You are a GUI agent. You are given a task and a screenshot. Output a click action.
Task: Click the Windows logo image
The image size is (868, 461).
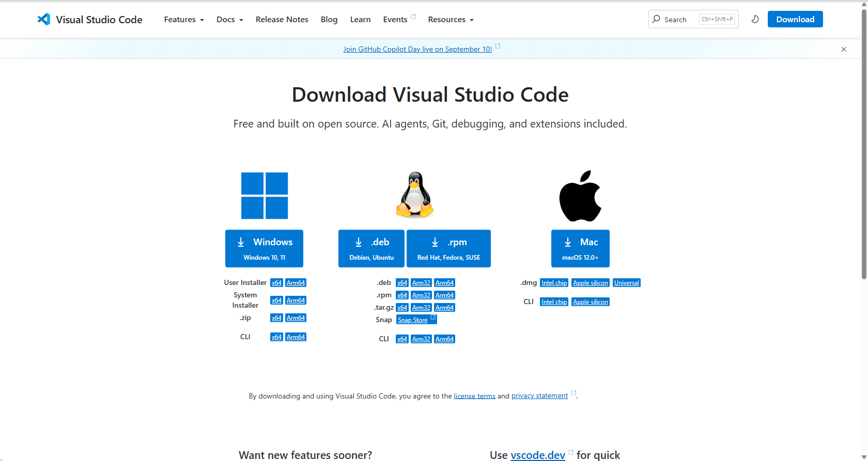265,196
